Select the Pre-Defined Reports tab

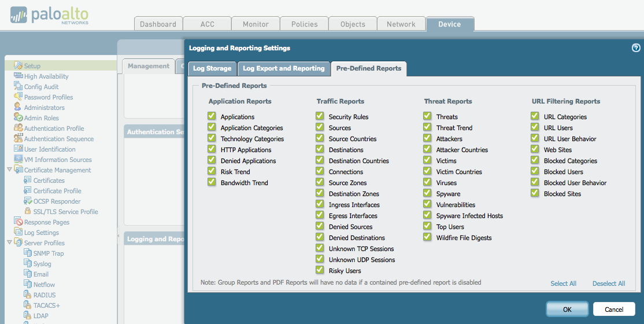pyautogui.click(x=369, y=68)
